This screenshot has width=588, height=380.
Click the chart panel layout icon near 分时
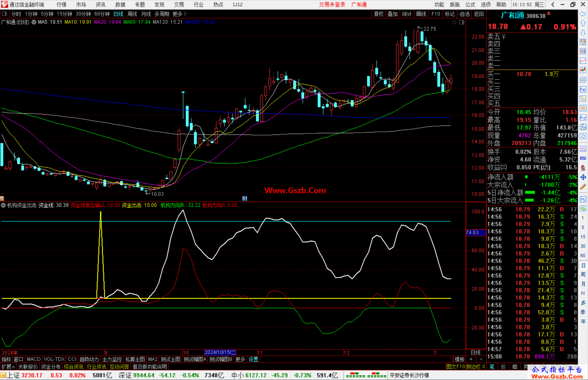point(4,14)
